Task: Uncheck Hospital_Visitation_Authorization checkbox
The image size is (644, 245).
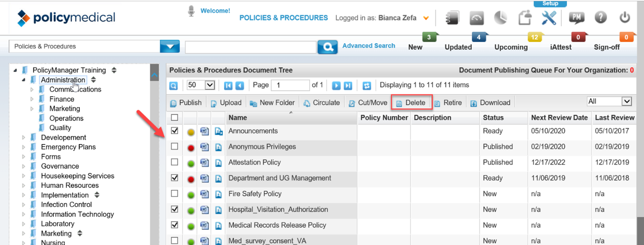Action: pos(174,209)
